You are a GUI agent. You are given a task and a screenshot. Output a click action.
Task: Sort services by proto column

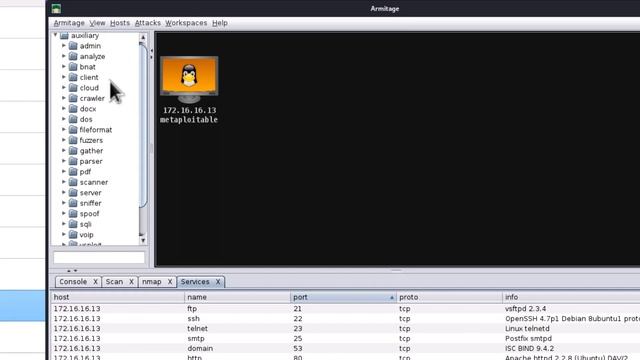click(449, 297)
